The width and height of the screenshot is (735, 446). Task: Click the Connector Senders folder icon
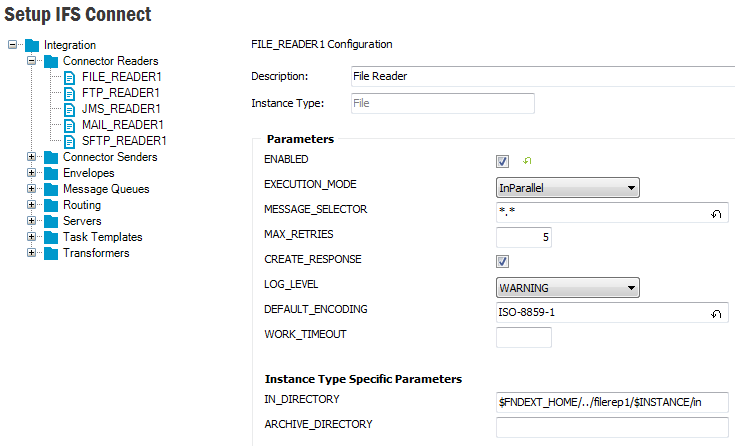pos(51,157)
